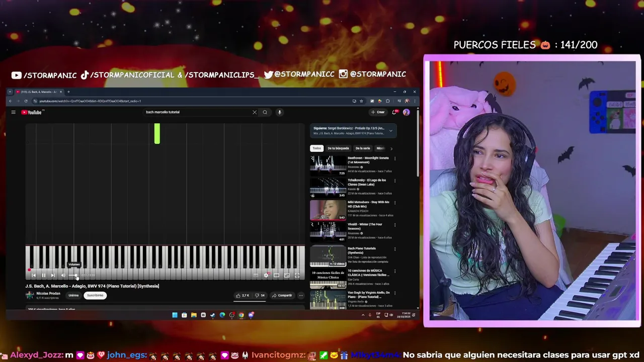
Task: Open options menu for Bach Piano Tutorials
Action: coord(394,249)
